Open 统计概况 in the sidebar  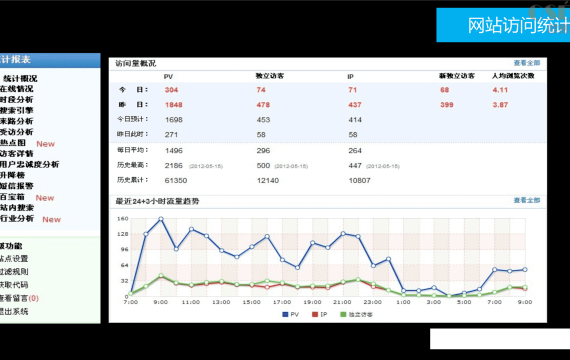[x=20, y=79]
